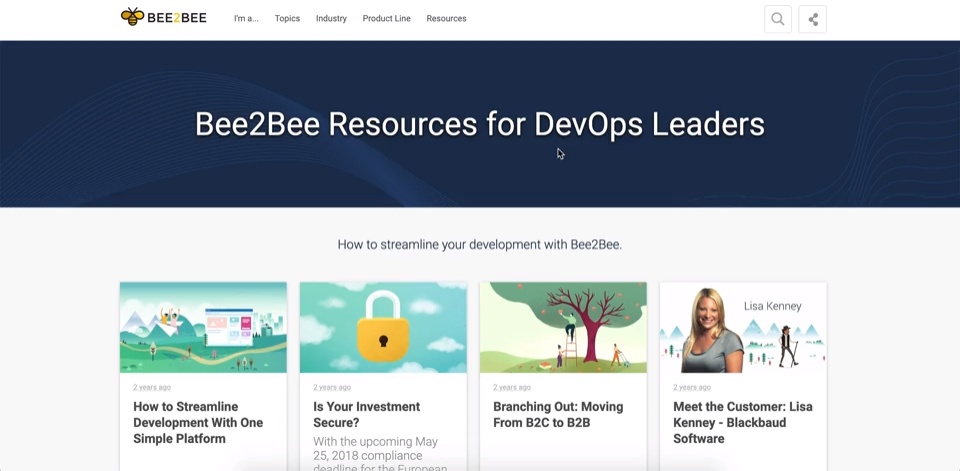The height and width of the screenshot is (471, 960).
Task: Open the Streamline Development article thumbnail
Action: [203, 327]
